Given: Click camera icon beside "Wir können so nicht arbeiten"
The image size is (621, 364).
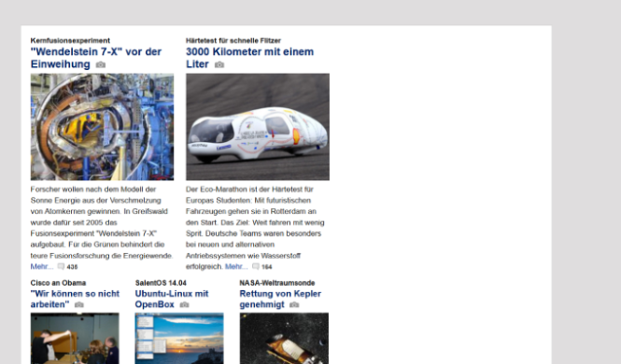Looking at the screenshot, I should click(x=79, y=304).
